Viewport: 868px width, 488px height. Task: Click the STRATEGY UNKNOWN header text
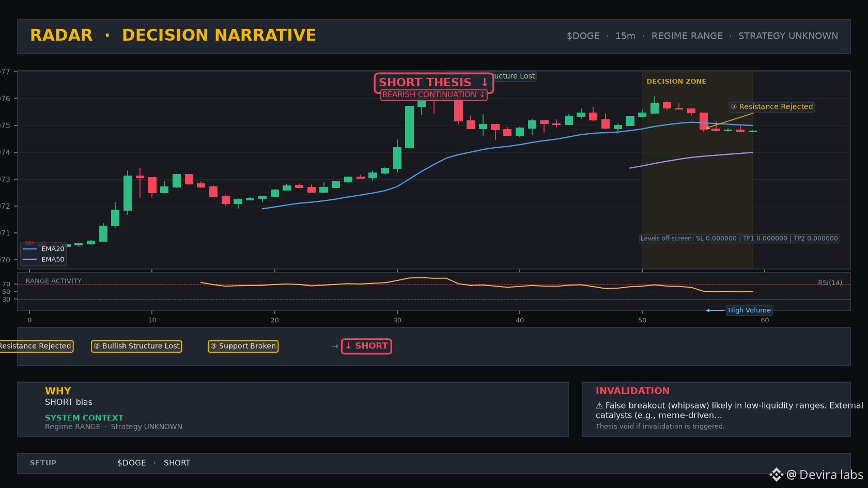click(788, 36)
